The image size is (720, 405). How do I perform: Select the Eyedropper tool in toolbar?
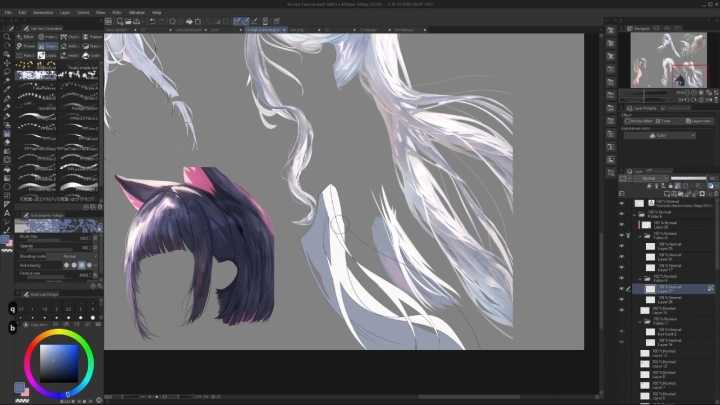8,87
